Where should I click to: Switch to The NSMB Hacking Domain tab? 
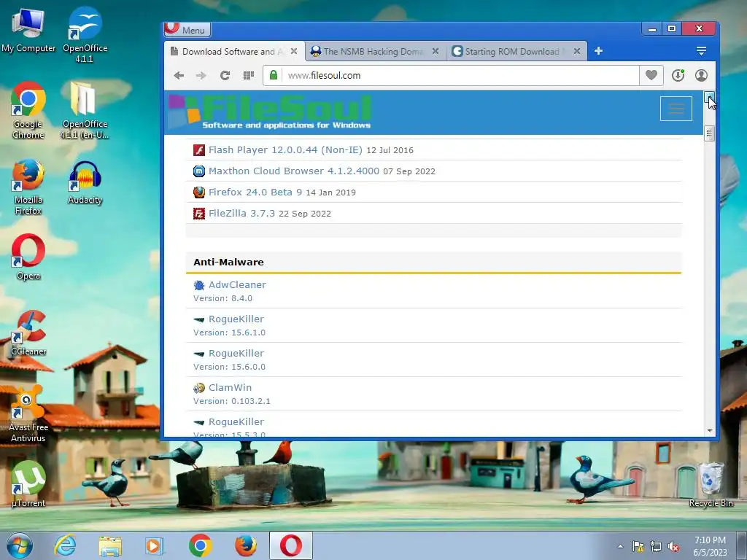pyautogui.click(x=374, y=51)
